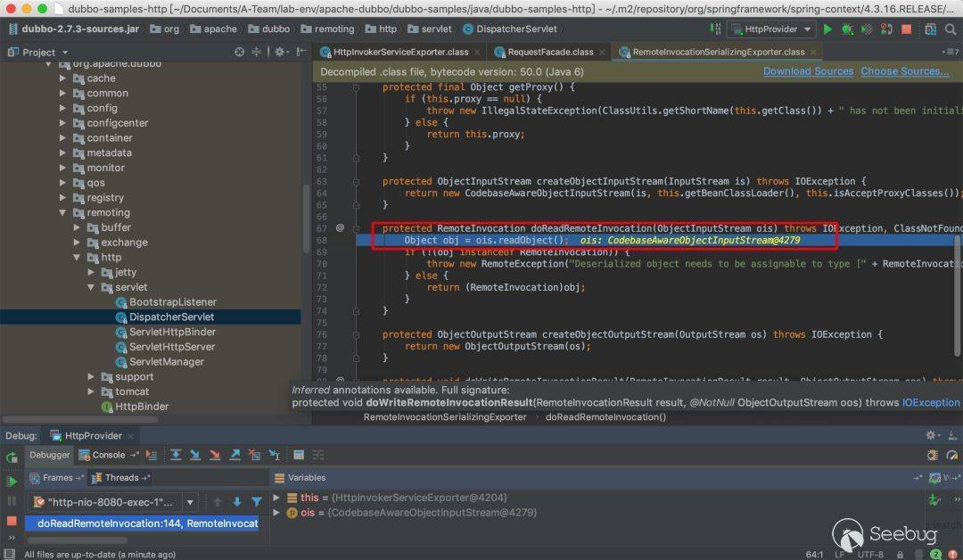963x560 pixels.
Task: Click Choose Sources link
Action: [904, 71]
